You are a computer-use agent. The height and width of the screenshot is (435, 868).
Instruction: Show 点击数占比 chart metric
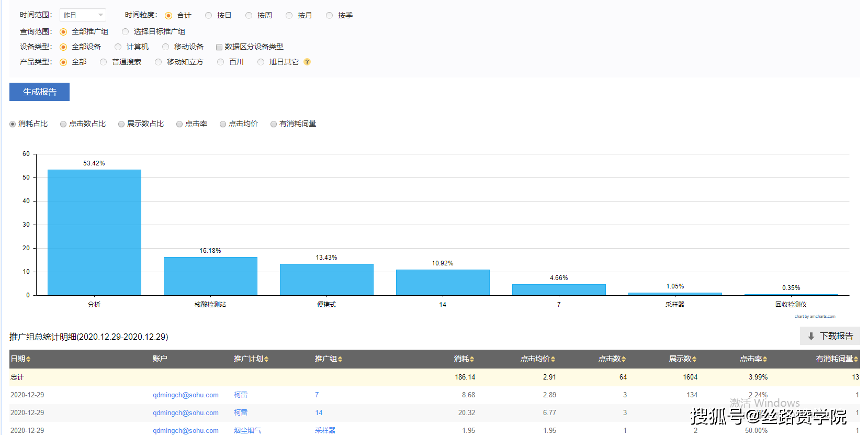click(x=63, y=124)
